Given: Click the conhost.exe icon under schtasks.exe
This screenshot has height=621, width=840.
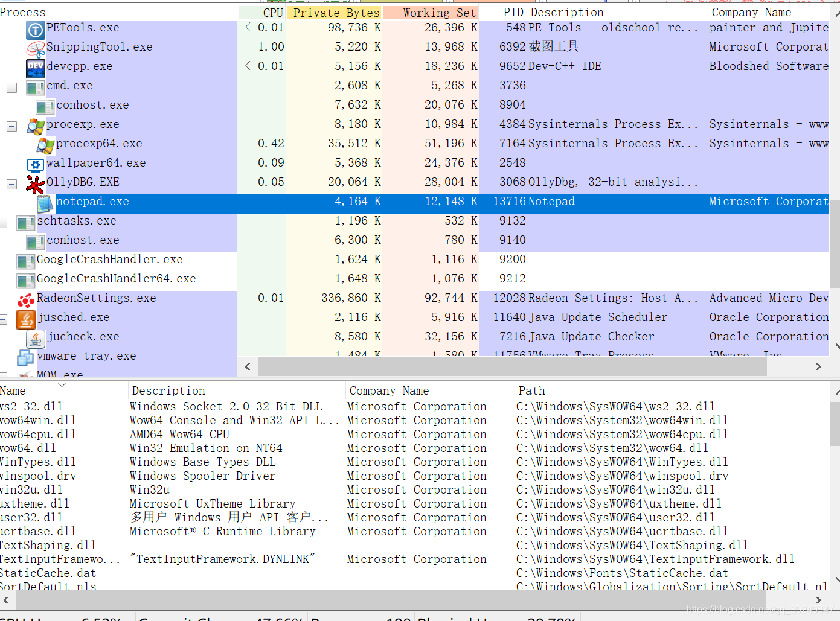Looking at the screenshot, I should click(36, 241).
